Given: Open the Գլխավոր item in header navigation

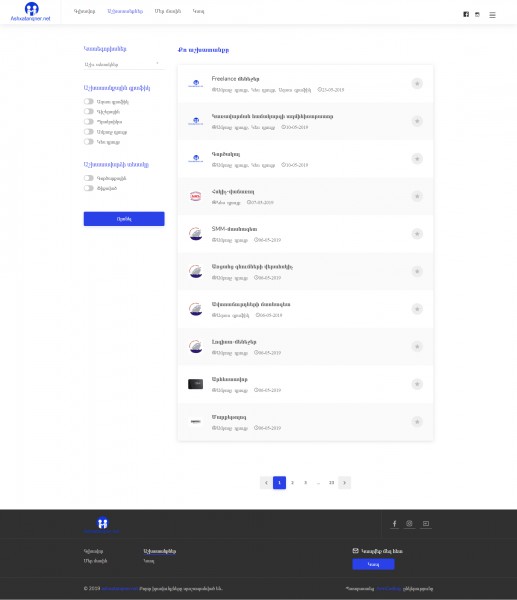Looking at the screenshot, I should [85, 11].
